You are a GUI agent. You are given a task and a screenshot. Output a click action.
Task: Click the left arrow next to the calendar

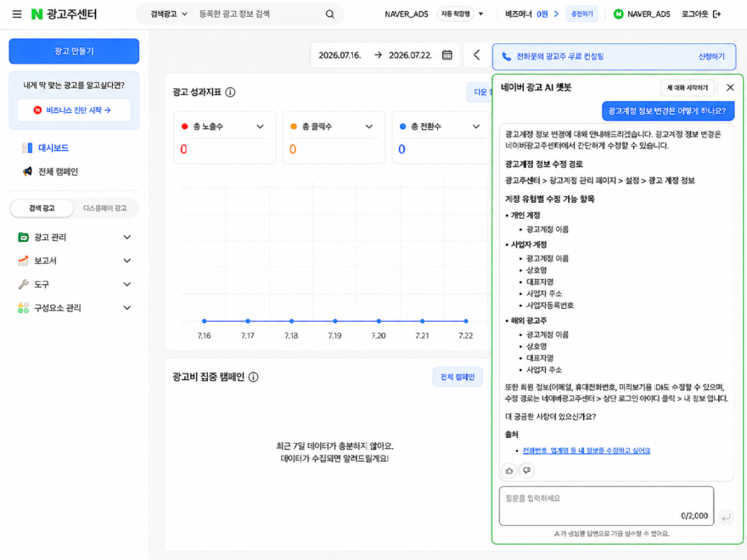(476, 55)
